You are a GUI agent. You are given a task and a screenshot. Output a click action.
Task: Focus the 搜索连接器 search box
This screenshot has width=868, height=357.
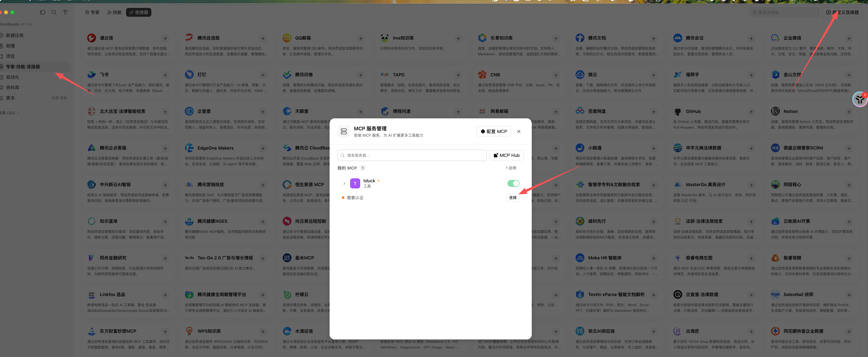(x=784, y=12)
